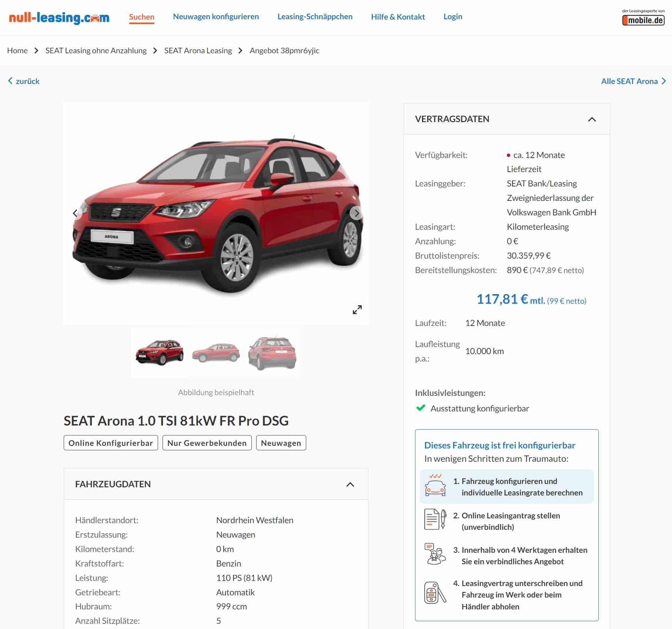
Task: Go back via zurück link
Action: click(x=24, y=81)
